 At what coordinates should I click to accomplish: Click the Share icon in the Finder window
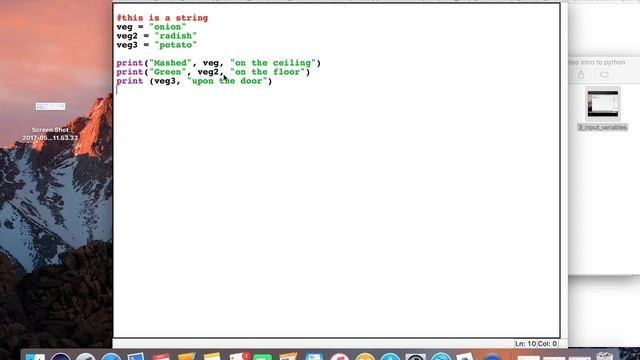click(x=581, y=75)
